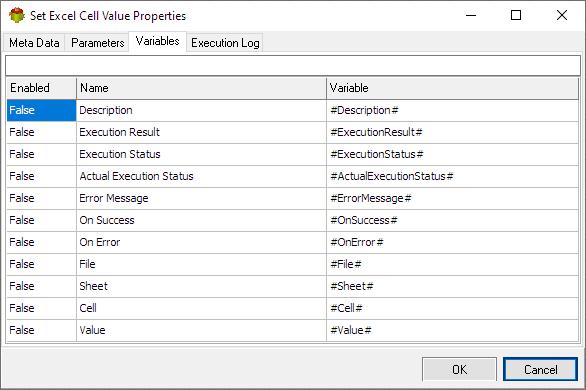Toggle Enabled value for Description row

(x=41, y=110)
